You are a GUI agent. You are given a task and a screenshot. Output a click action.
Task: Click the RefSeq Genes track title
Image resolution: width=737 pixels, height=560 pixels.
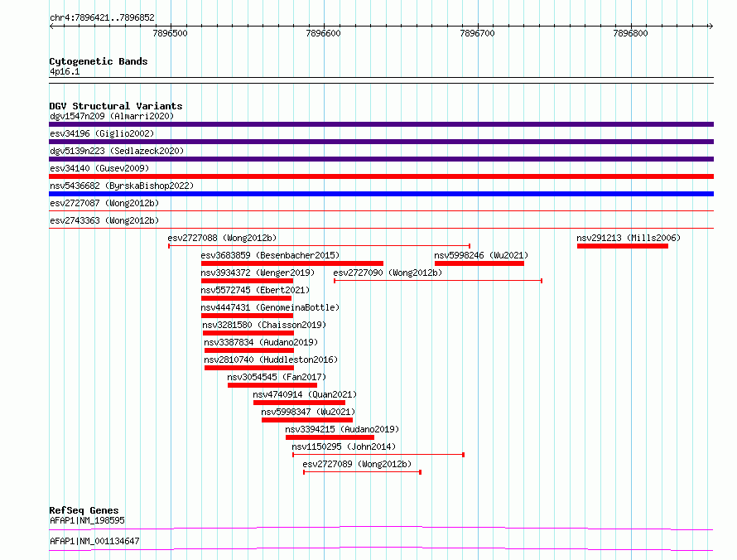coord(84,510)
